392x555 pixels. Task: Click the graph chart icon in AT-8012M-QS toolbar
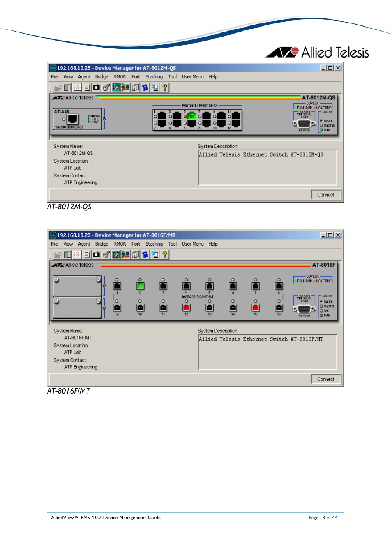click(x=116, y=88)
